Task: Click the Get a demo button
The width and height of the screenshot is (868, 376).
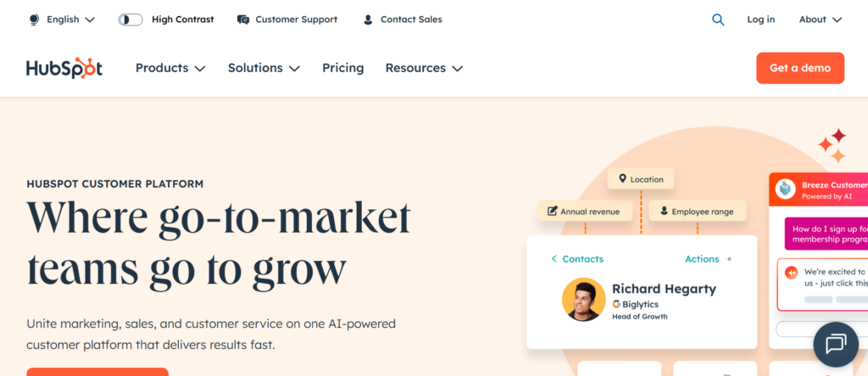Action: [799, 68]
